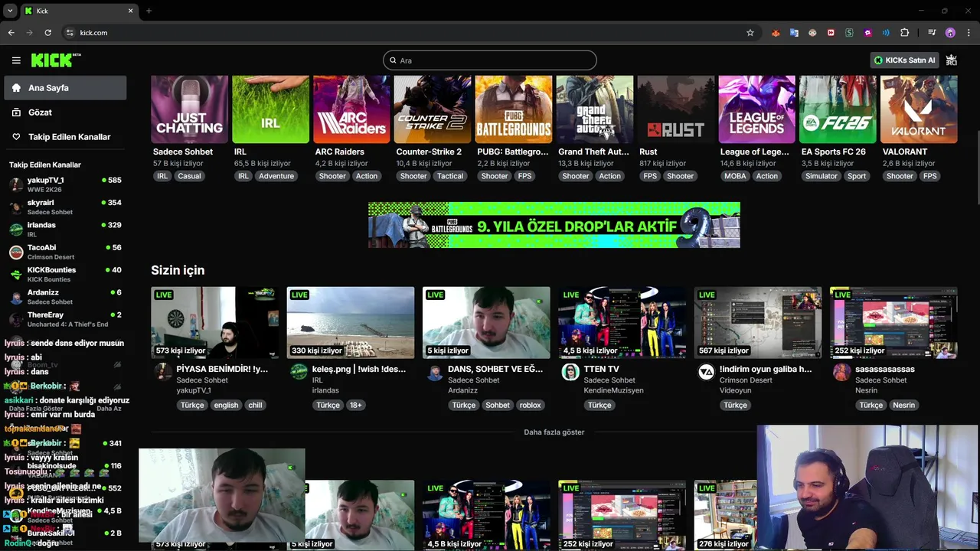Click the Gözat browse icon
The image size is (980, 551).
pos(16,112)
